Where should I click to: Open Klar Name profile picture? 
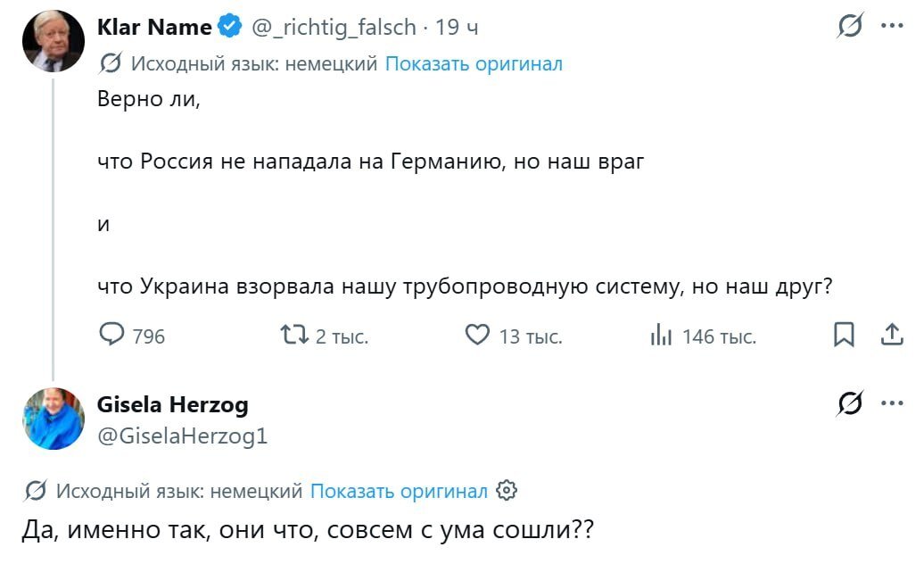(54, 43)
